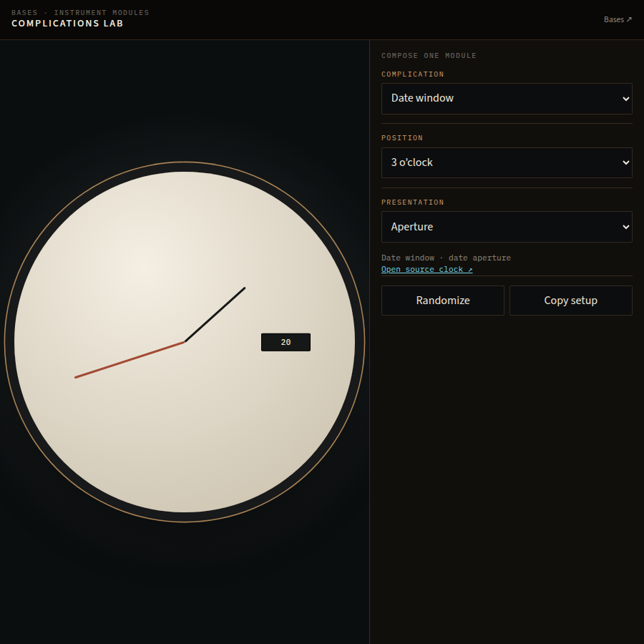
Task: Click the Complication field label
Action: (412, 74)
